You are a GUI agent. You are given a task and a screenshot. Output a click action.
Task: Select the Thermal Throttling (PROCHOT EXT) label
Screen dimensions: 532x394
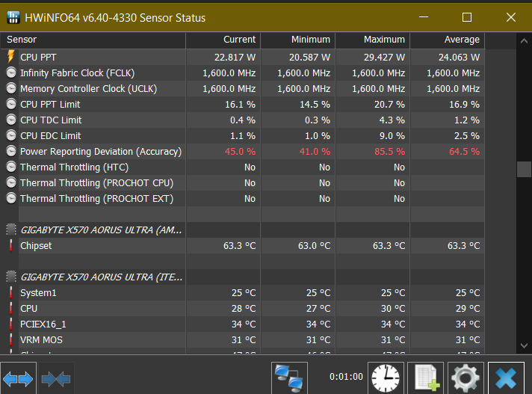[x=96, y=199]
